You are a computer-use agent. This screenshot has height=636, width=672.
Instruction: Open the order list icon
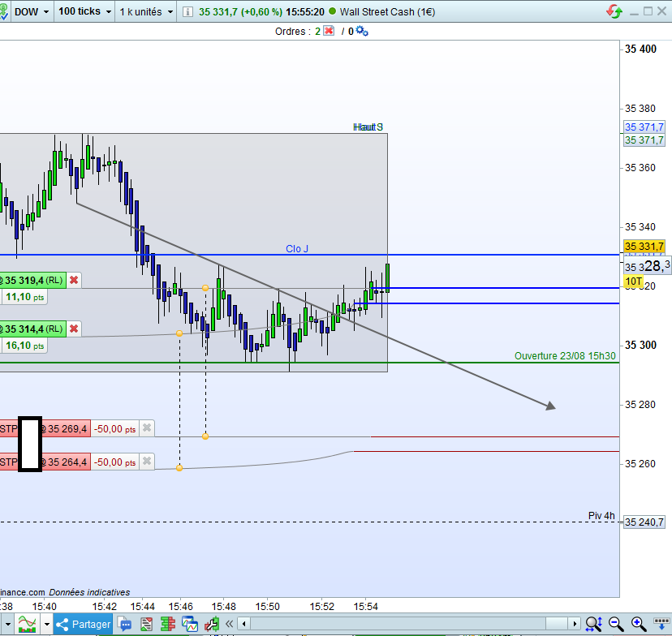click(x=146, y=624)
